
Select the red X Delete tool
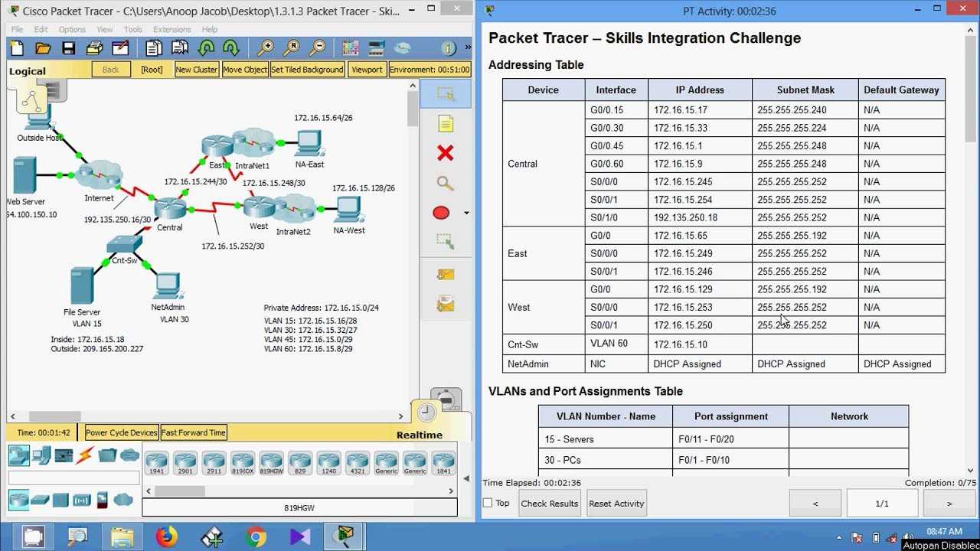pos(445,153)
